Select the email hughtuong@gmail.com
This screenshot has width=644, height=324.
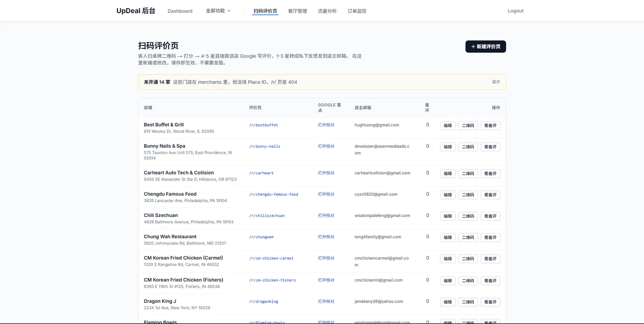click(377, 125)
